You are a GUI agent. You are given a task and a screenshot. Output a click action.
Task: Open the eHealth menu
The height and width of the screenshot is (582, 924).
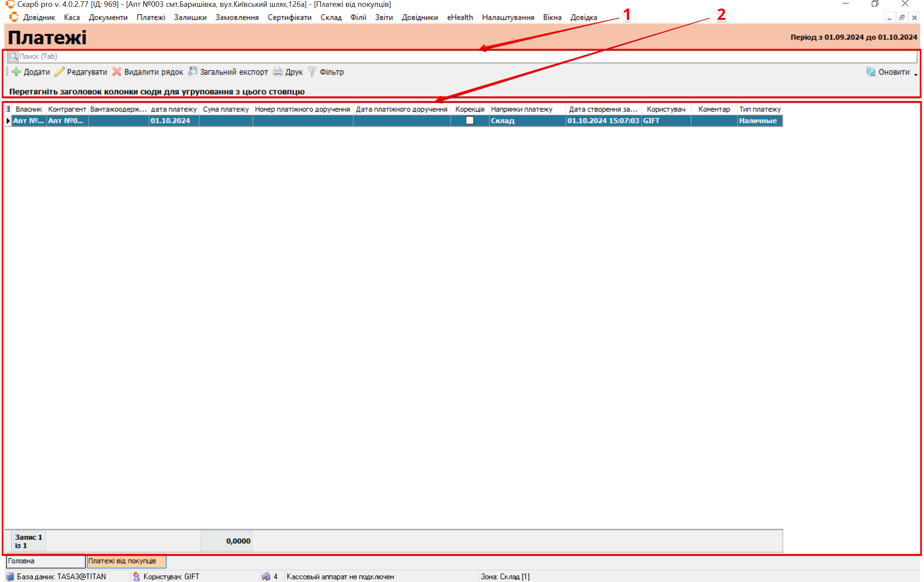(x=460, y=17)
